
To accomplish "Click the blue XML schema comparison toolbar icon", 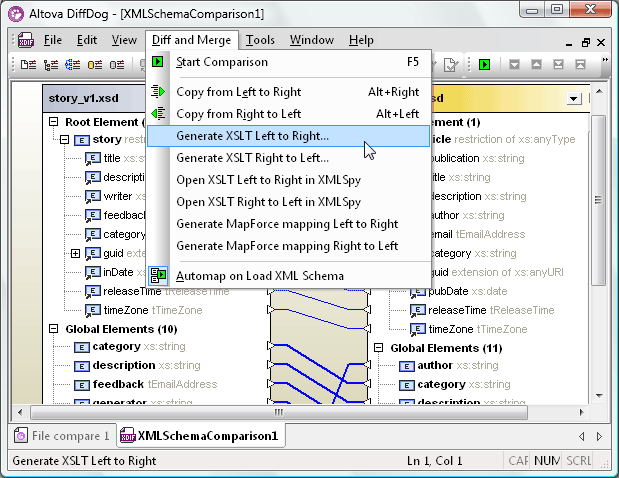I will pyautogui.click(x=73, y=64).
